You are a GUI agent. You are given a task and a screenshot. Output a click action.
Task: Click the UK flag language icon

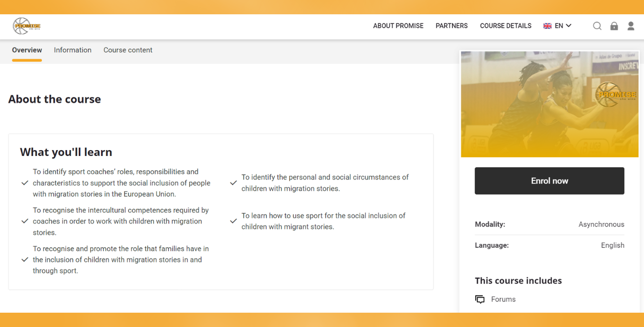pyautogui.click(x=547, y=26)
